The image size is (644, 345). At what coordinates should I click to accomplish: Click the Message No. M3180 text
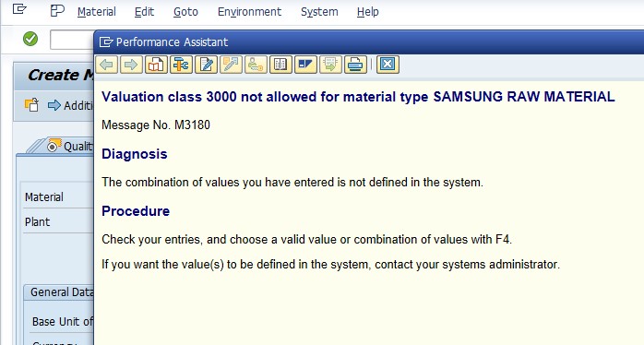pos(156,125)
